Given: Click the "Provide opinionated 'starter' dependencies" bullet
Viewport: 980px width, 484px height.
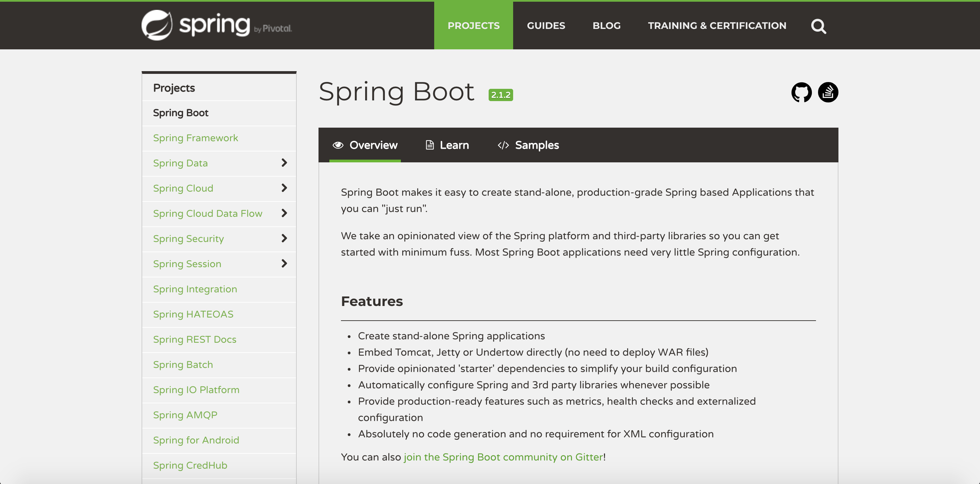Looking at the screenshot, I should tap(548, 369).
